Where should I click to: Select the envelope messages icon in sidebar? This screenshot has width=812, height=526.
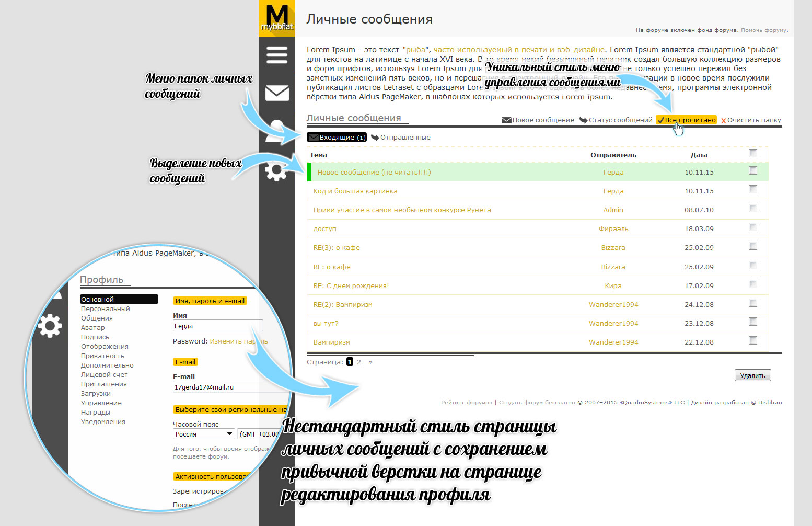[276, 93]
